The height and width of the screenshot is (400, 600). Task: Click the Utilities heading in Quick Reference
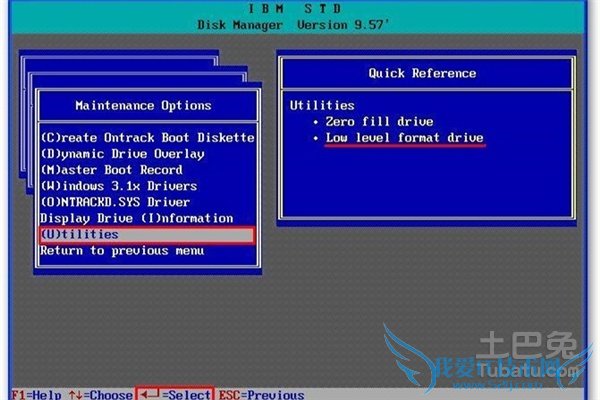pos(322,105)
